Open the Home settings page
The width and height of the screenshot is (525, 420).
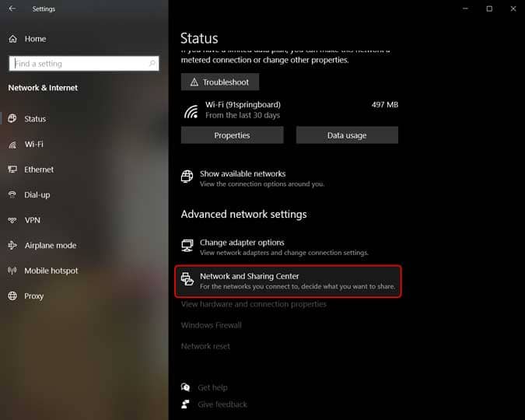point(35,39)
